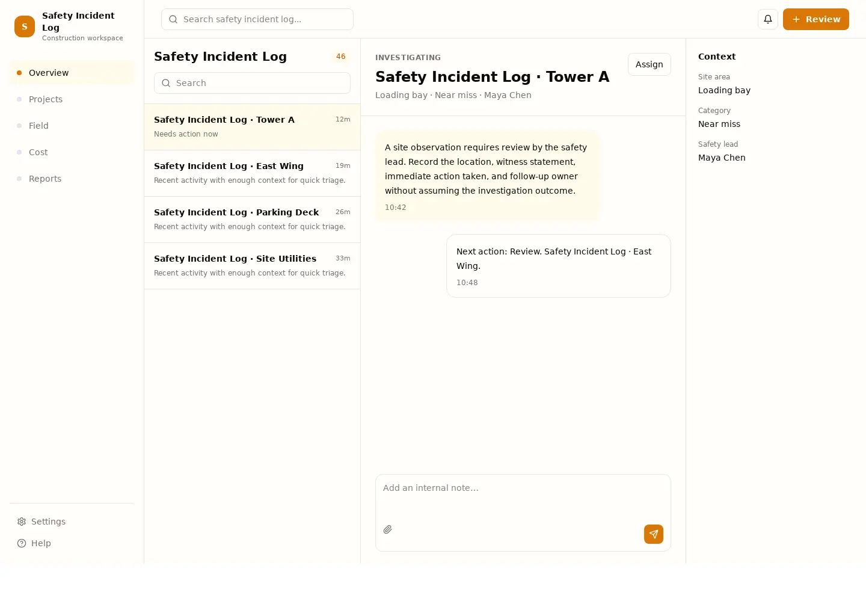Click the magnifier in the top search bar

[x=173, y=19]
